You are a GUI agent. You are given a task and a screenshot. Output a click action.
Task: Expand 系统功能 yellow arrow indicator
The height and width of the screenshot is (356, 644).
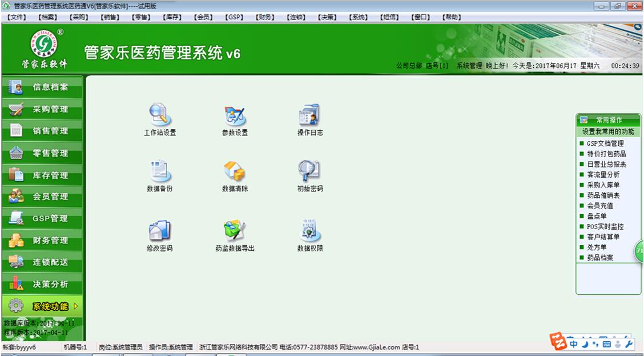(75, 306)
